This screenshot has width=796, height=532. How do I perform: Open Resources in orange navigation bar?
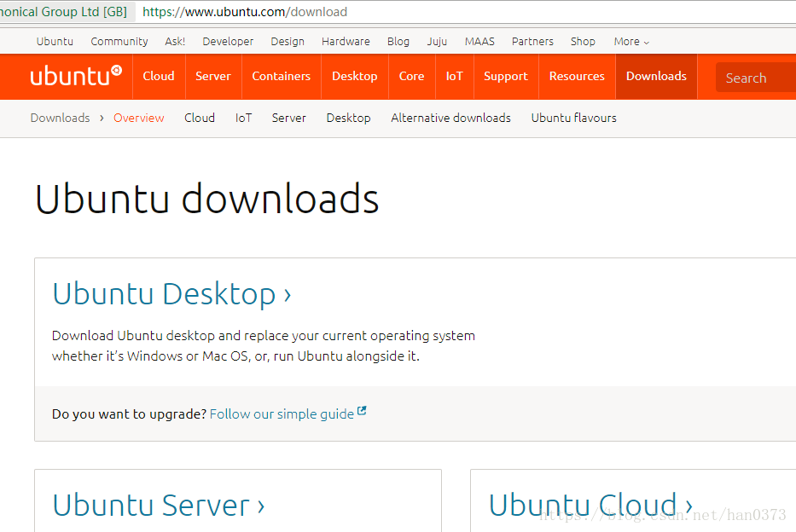[577, 76]
